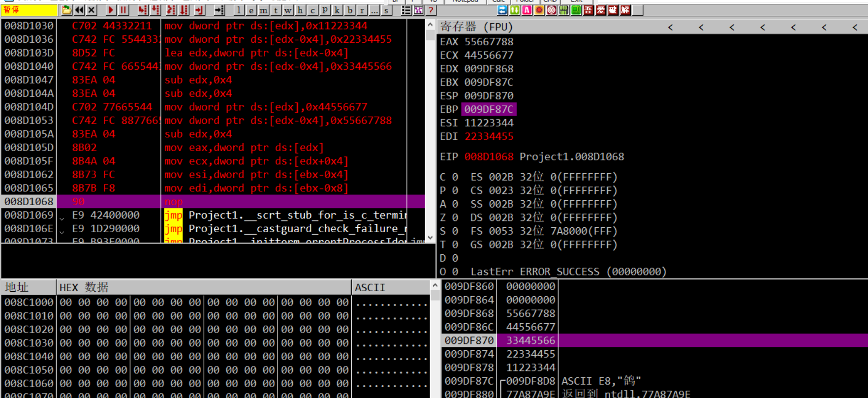Screen dimensions: 868x398
Task: Open Handles window via 'h' button
Action: (300, 10)
